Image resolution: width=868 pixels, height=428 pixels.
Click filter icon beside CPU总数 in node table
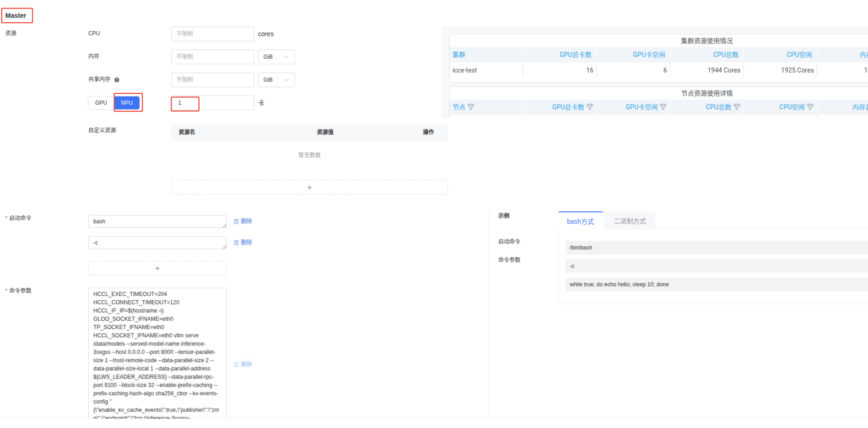pos(737,107)
